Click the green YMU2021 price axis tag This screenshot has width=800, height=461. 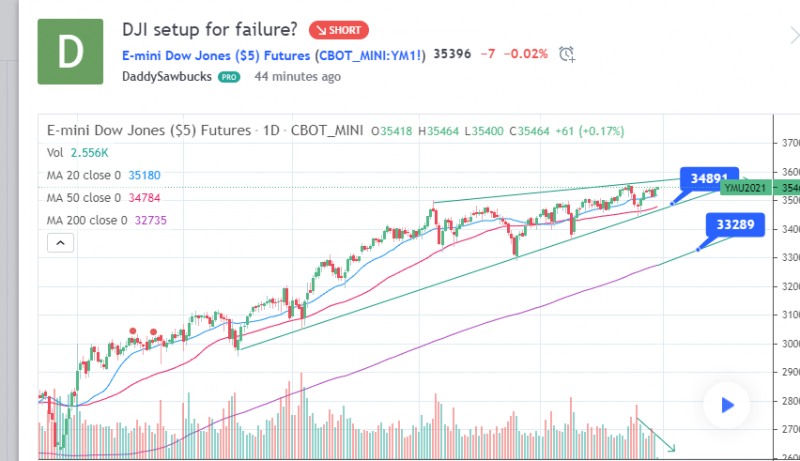[744, 187]
